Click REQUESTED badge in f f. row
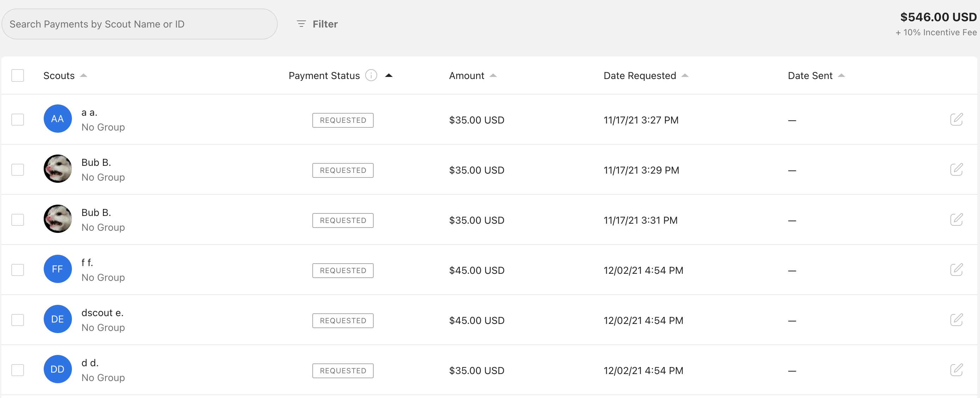 (x=343, y=270)
